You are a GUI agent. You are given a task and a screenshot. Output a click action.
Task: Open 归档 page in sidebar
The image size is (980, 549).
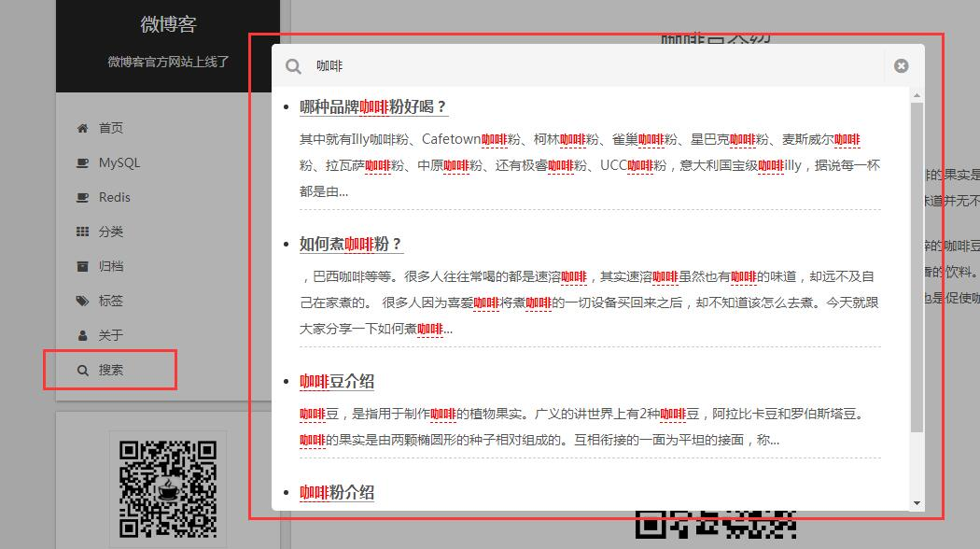click(x=111, y=266)
